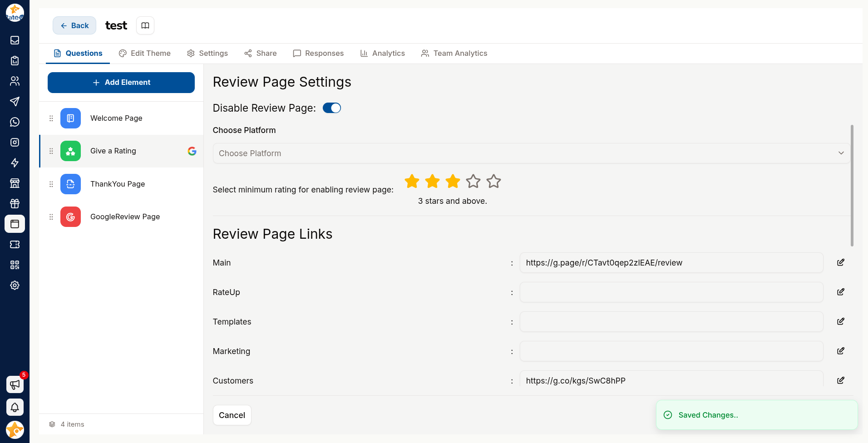Select the Give a Rating element
868x443 pixels.
pyautogui.click(x=121, y=151)
